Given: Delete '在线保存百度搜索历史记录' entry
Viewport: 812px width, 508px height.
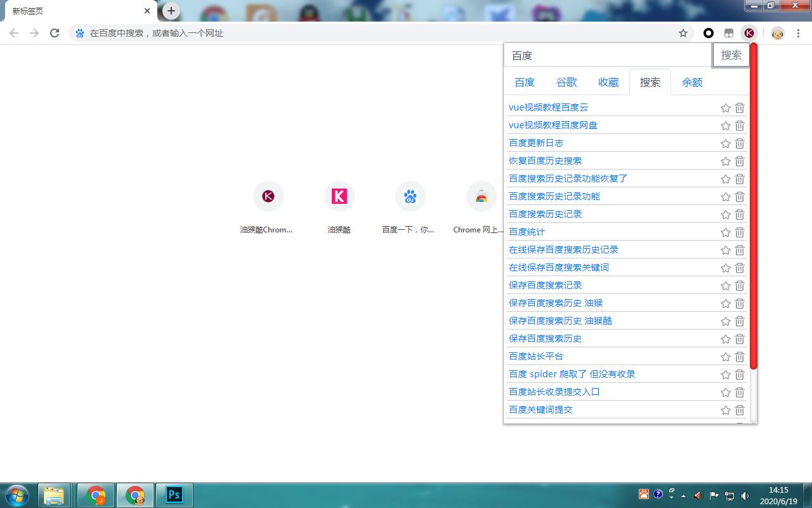Looking at the screenshot, I should [x=740, y=250].
